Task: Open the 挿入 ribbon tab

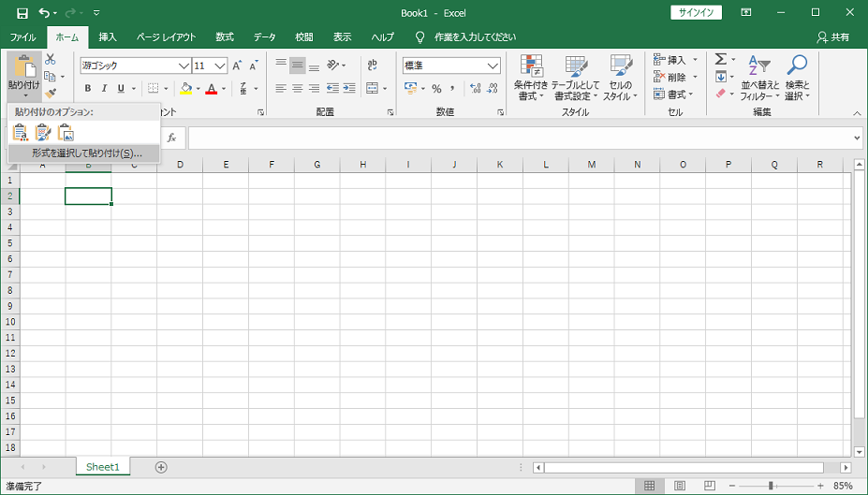Action: [x=108, y=37]
